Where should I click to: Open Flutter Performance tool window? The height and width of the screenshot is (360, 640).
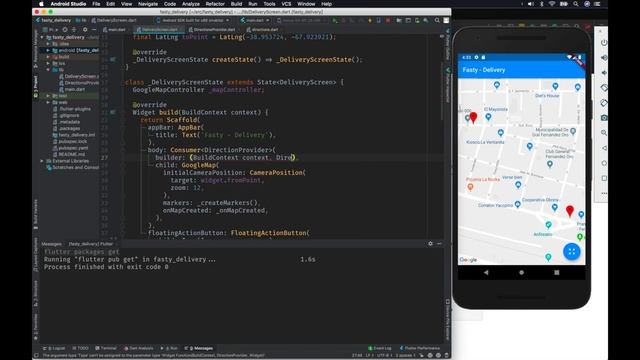pyautogui.click(x=420, y=348)
